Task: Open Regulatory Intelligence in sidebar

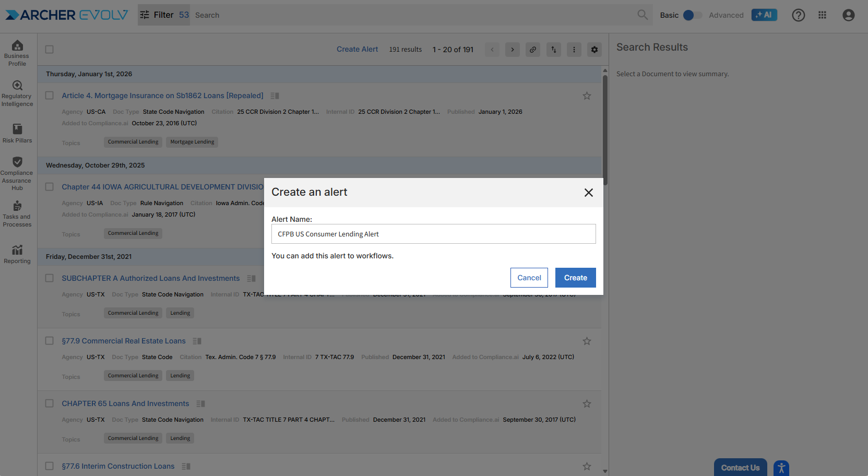Action: tap(17, 93)
